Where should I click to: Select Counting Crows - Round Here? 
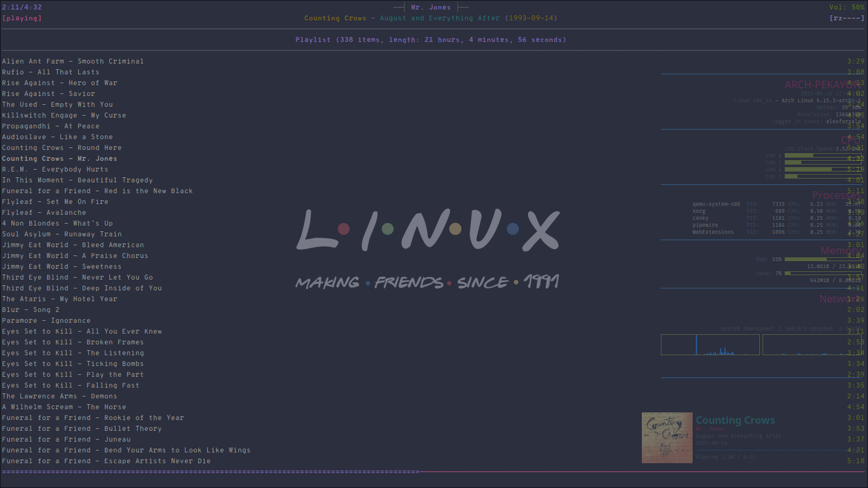coord(62,148)
